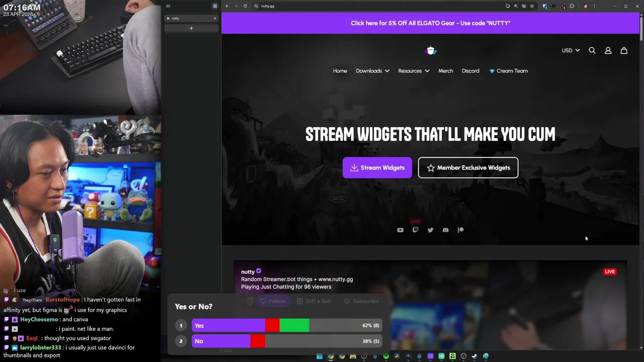Open File Explorer from the taskbar
The image size is (644, 362).
pos(353,356)
